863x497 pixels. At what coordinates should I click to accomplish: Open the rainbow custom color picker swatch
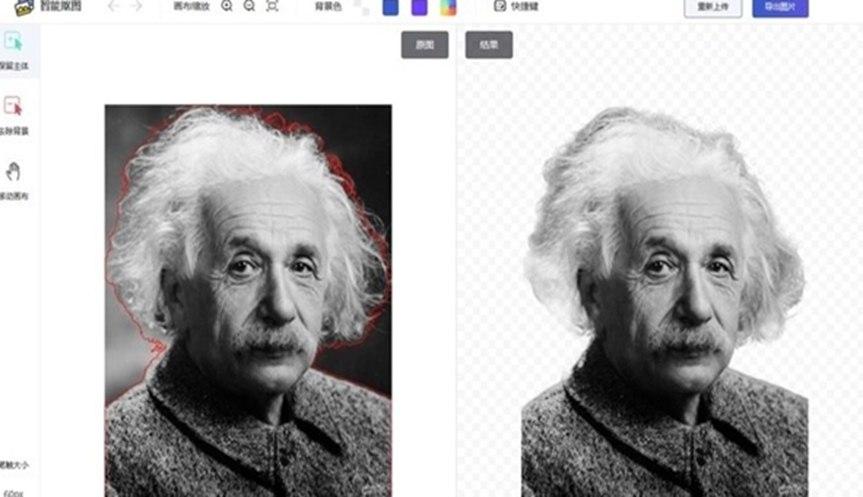(x=448, y=7)
